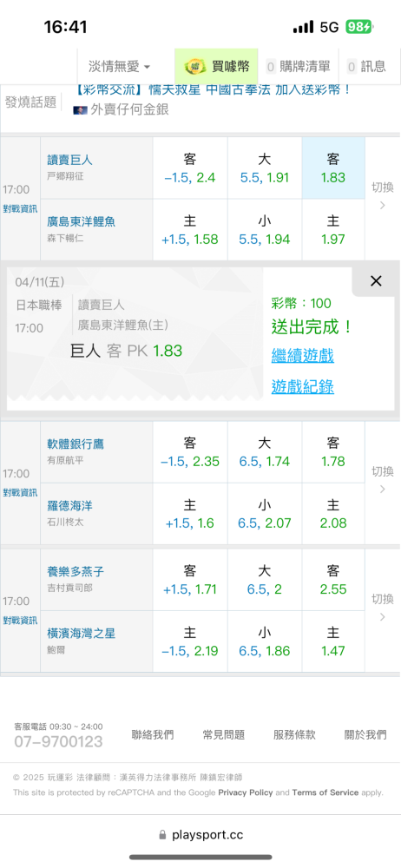Tap the cellular signal bars icon
401x868 pixels.
304,27
